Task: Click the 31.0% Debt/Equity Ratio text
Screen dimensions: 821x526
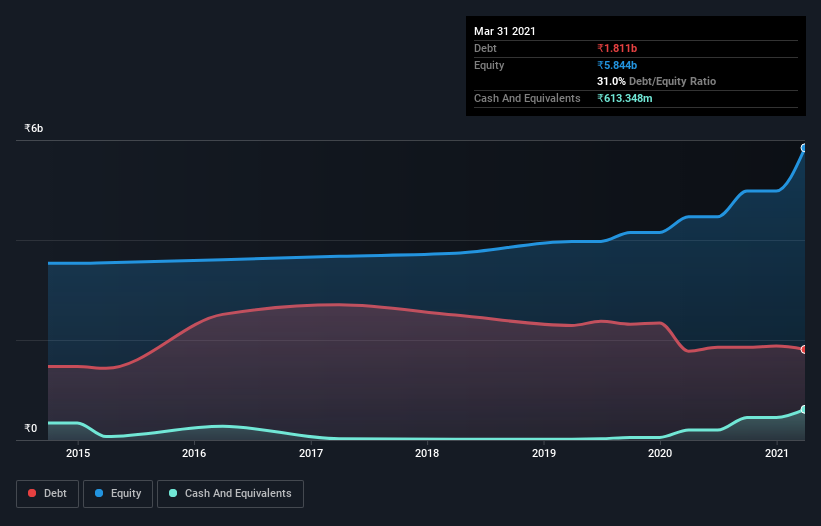Action: [x=657, y=81]
